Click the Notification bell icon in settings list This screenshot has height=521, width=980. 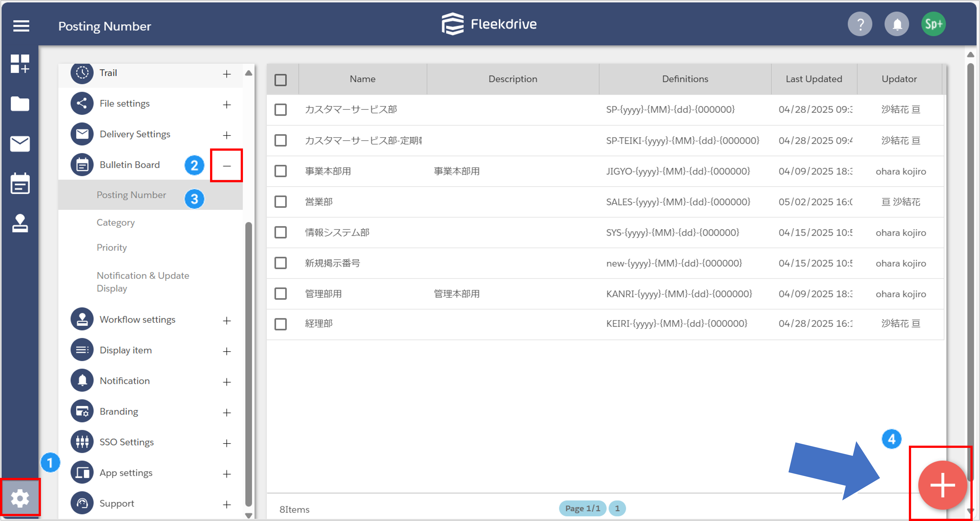82,380
